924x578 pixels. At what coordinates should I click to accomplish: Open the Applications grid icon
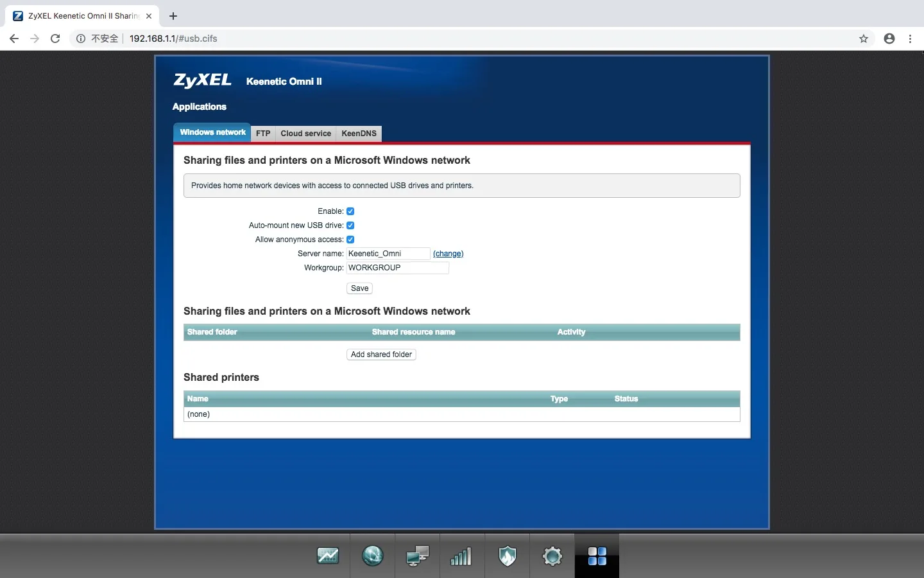tap(597, 556)
